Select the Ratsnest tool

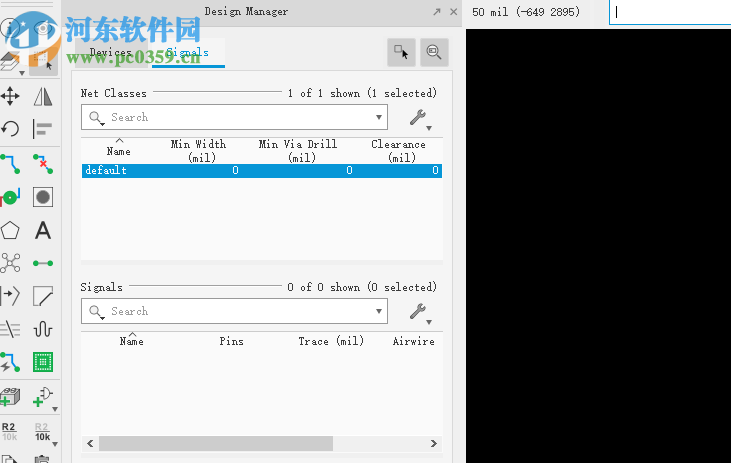(10, 263)
